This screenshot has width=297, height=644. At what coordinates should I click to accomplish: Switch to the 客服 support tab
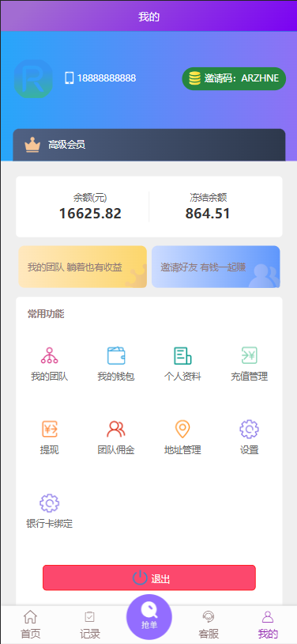coord(209,625)
